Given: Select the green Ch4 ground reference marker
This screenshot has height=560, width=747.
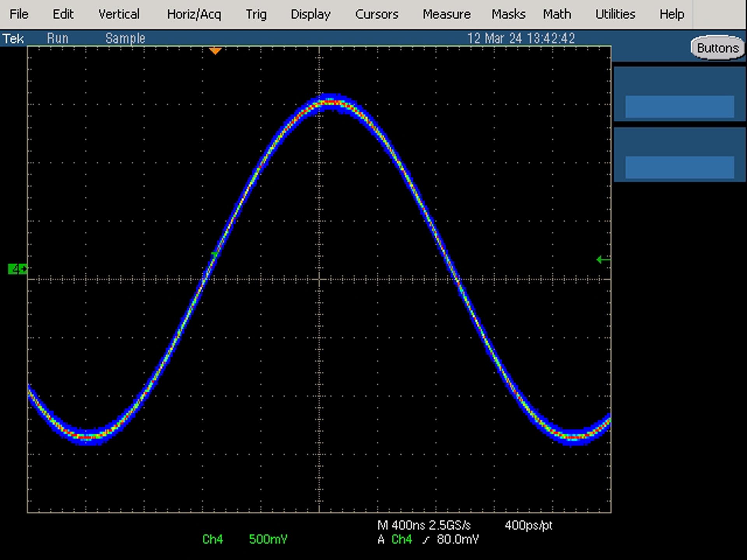Looking at the screenshot, I should point(18,269).
